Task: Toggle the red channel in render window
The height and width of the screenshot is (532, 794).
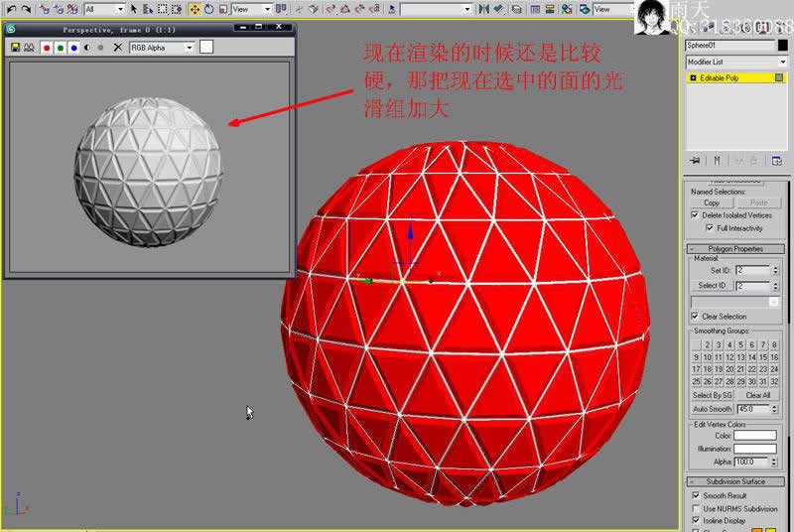Action: [47, 47]
